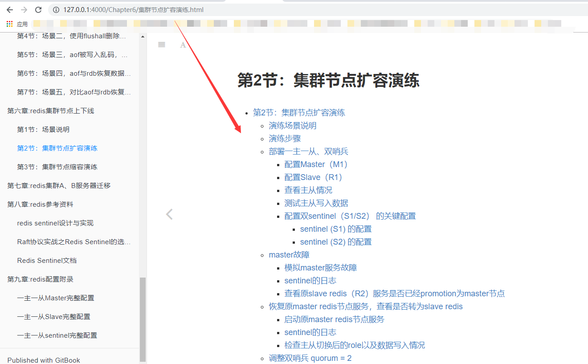Image resolution: width=588 pixels, height=364 pixels.
Task: Jump to 调整双哨兵 quorum = 2 section
Action: click(310, 358)
